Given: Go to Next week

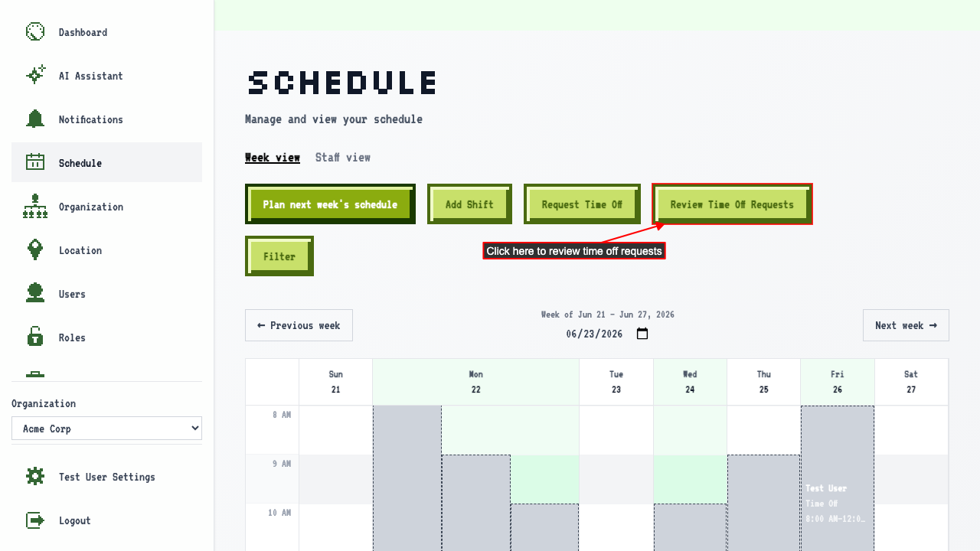Looking at the screenshot, I should (906, 325).
